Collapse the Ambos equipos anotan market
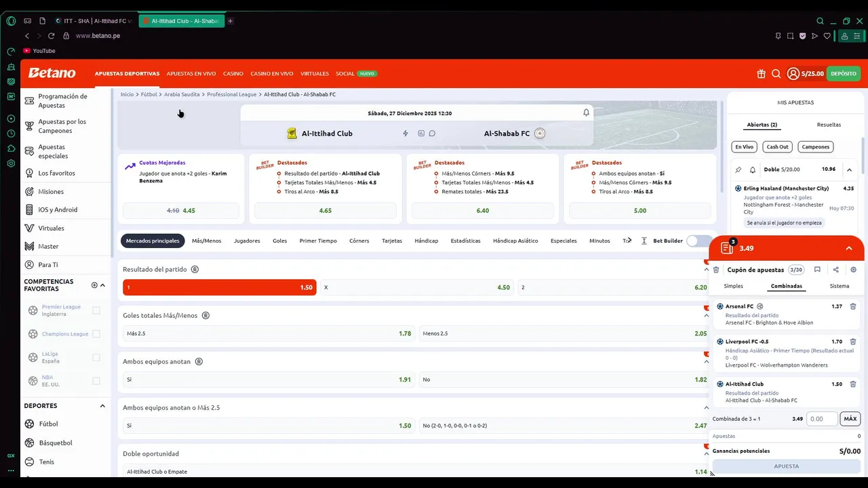 click(706, 361)
